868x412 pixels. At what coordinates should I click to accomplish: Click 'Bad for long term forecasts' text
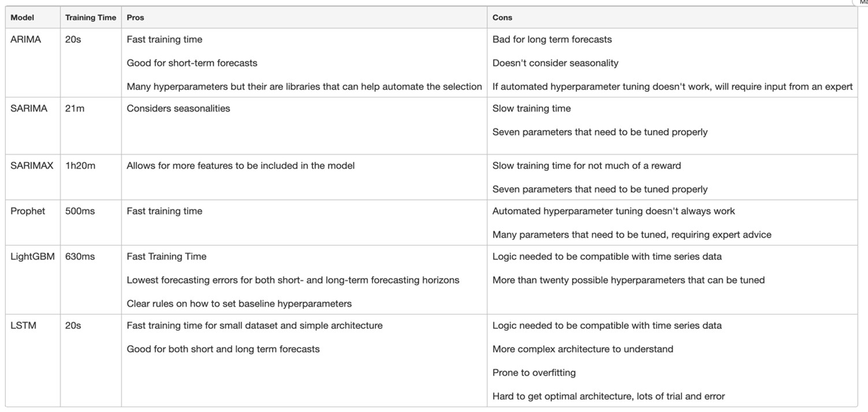click(x=552, y=40)
